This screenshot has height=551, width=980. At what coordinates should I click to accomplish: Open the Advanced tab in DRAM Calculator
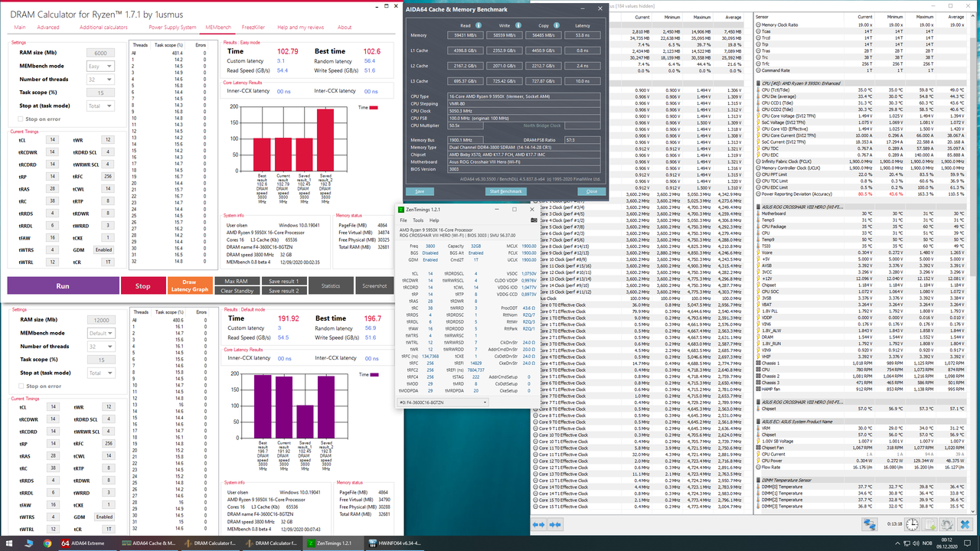coord(48,27)
